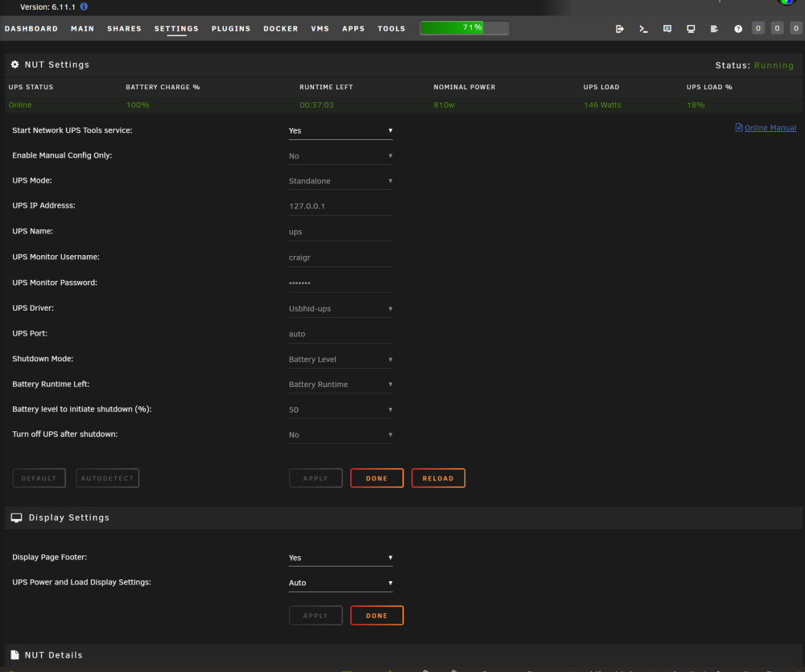The image size is (805, 672).
Task: Switch to the Plugins tab
Action: 231,29
